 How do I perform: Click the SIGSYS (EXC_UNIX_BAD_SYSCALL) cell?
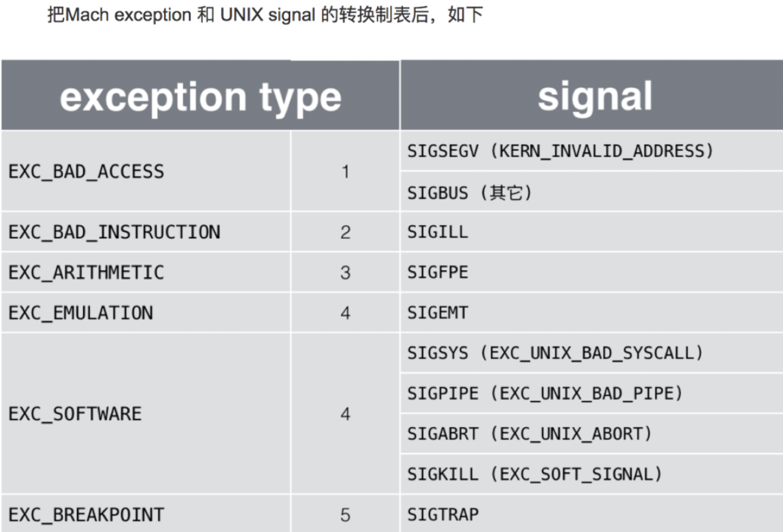point(591,353)
